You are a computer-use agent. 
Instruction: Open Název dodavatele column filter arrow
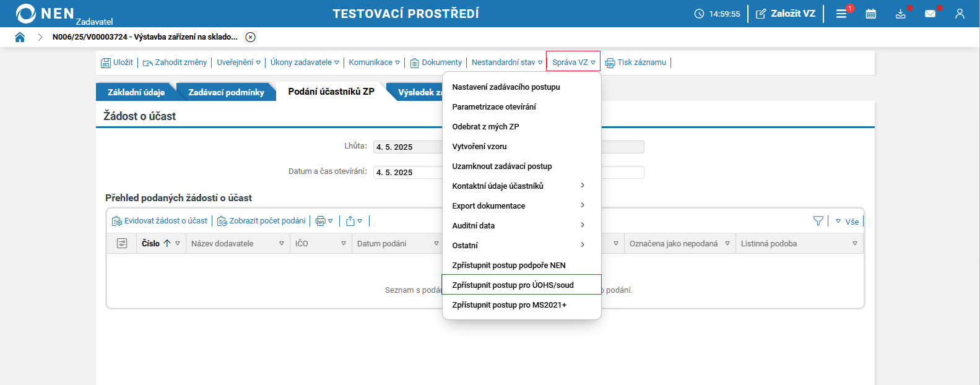click(282, 244)
